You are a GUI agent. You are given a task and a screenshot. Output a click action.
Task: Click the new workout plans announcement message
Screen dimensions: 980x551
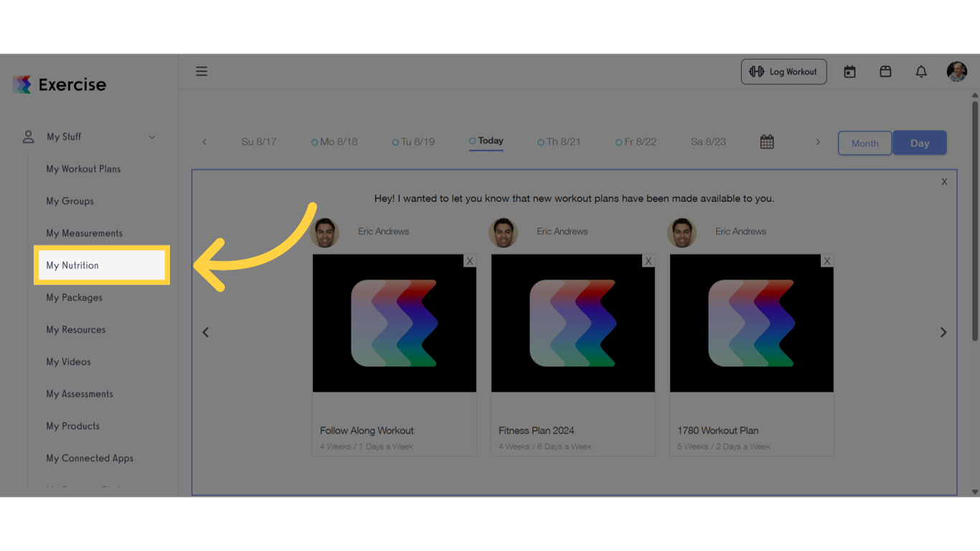[x=574, y=199]
